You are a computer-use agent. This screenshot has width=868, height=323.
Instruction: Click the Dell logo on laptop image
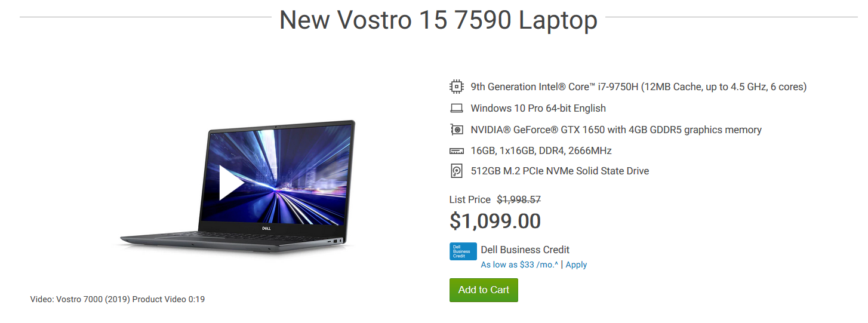tap(267, 228)
